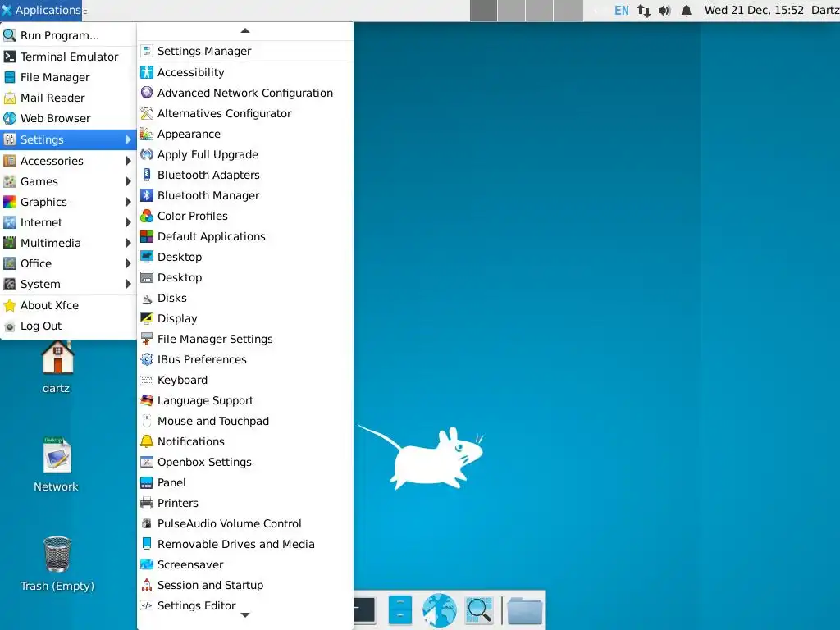Open Language Support icon
The width and height of the screenshot is (840, 630).
pos(147,400)
